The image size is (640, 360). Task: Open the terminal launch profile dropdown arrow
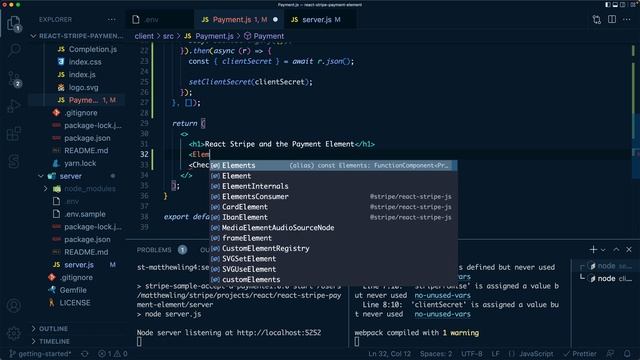pos(603,250)
